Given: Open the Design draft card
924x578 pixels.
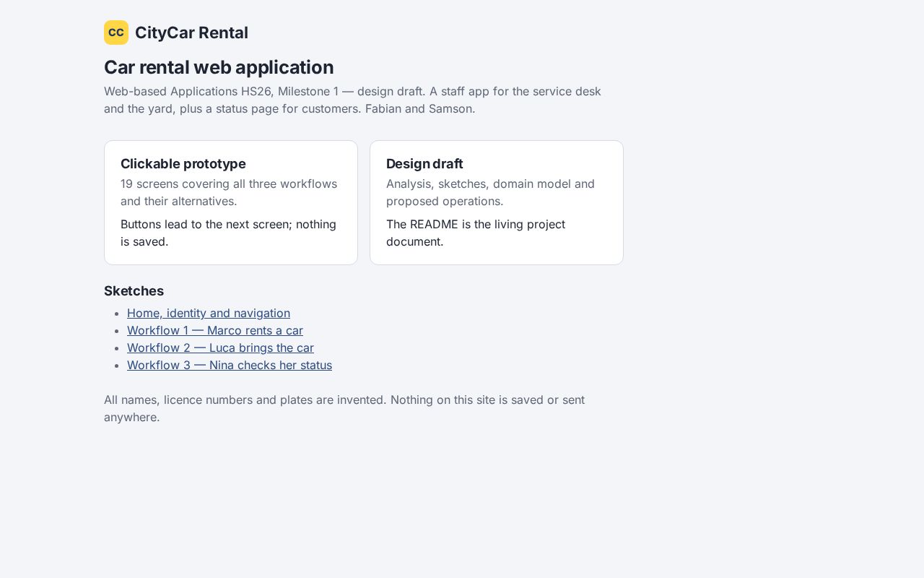Looking at the screenshot, I should pyautogui.click(x=497, y=202).
